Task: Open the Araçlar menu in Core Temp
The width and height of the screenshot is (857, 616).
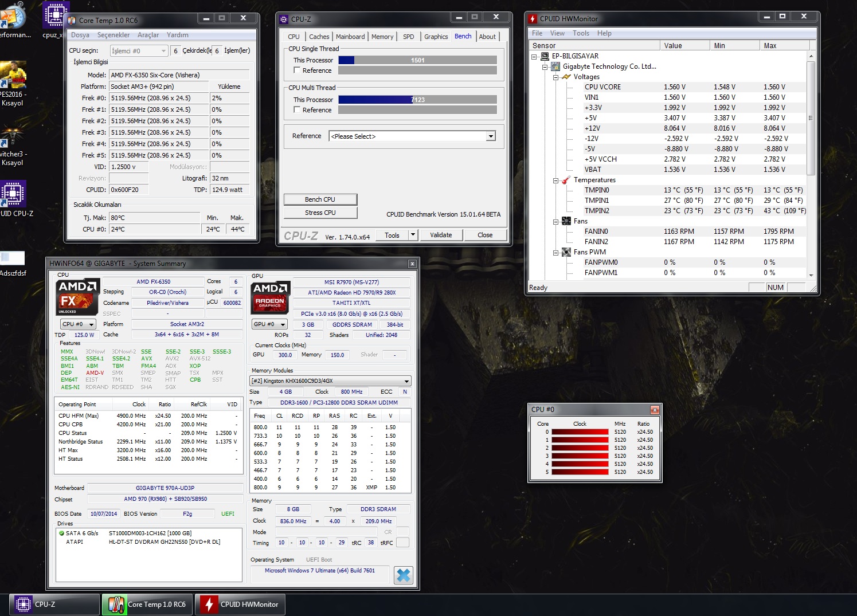Action: pyautogui.click(x=148, y=35)
